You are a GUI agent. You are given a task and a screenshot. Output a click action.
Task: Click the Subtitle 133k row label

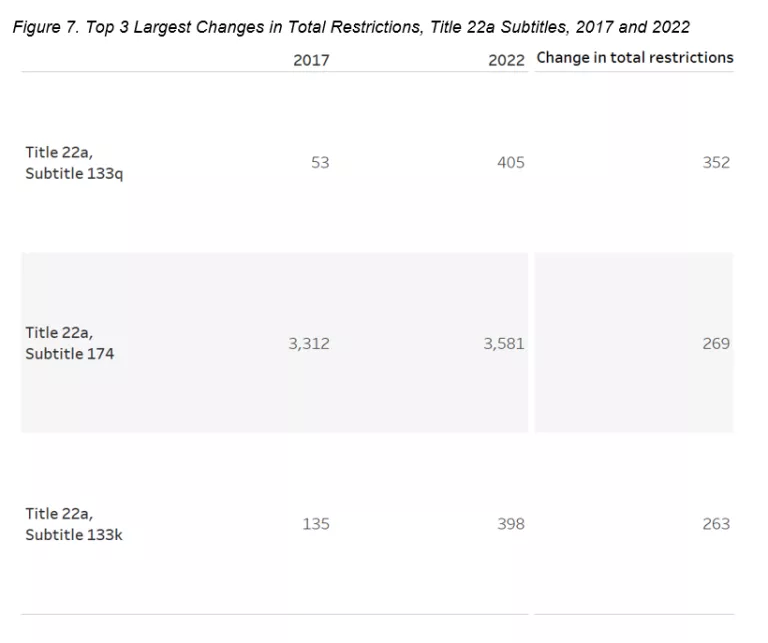coord(74,535)
